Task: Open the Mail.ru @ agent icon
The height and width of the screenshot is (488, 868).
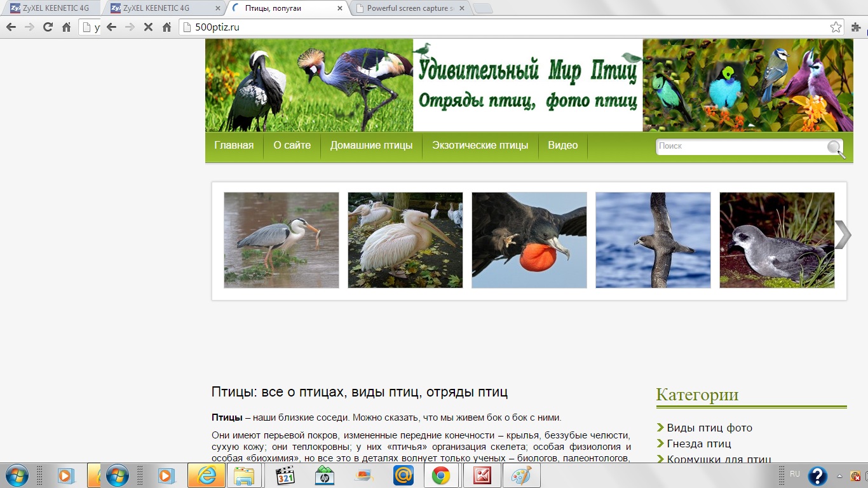Action: 403,475
